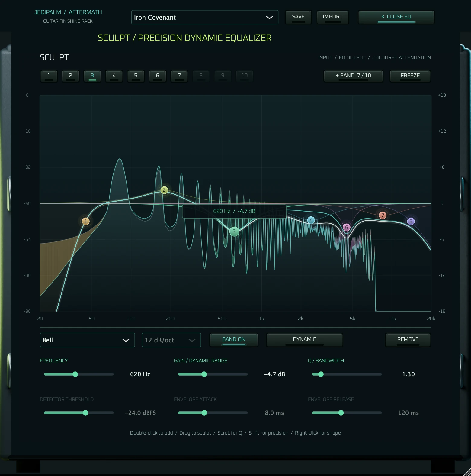Image resolution: width=471 pixels, height=476 pixels.
Task: Click the IMPORT button
Action: pos(333,17)
